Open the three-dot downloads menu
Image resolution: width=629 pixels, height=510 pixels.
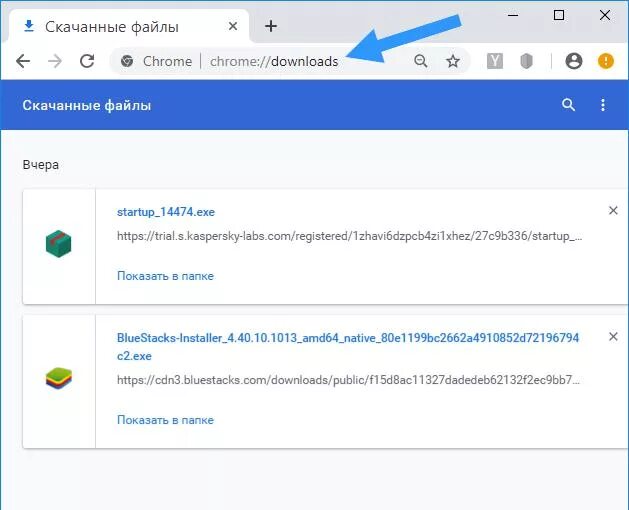603,105
